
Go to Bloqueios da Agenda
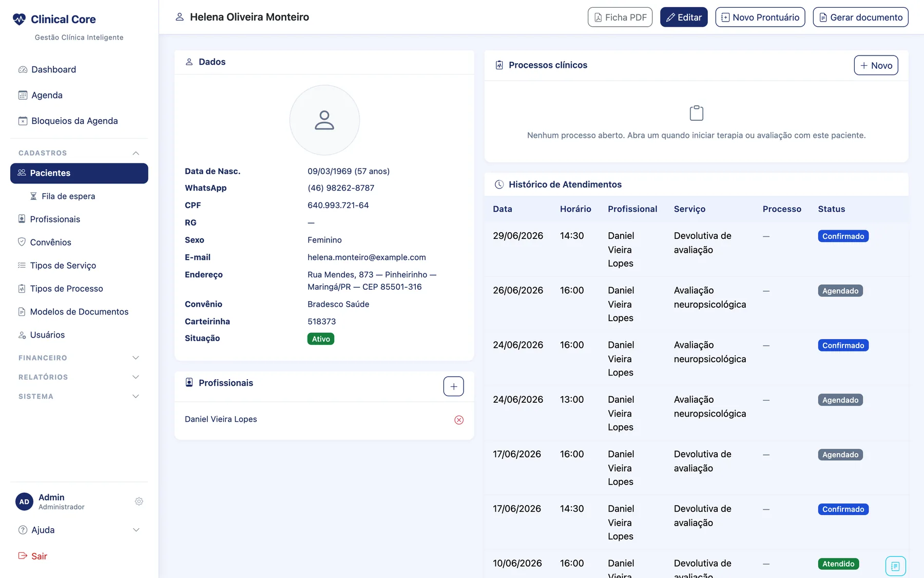(79, 121)
